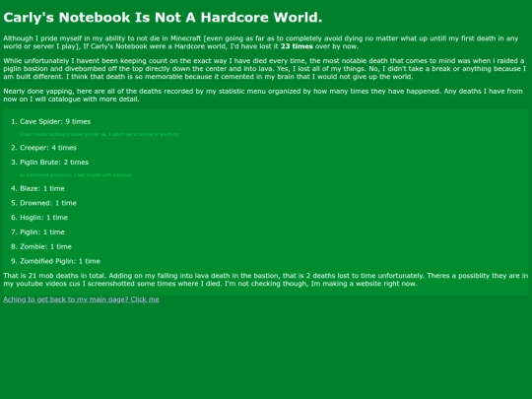Click the paragraph starting 'While unfortunately I havent been keeping count'
Image resolution: width=532 pixels, height=399 pixels.
(x=265, y=69)
